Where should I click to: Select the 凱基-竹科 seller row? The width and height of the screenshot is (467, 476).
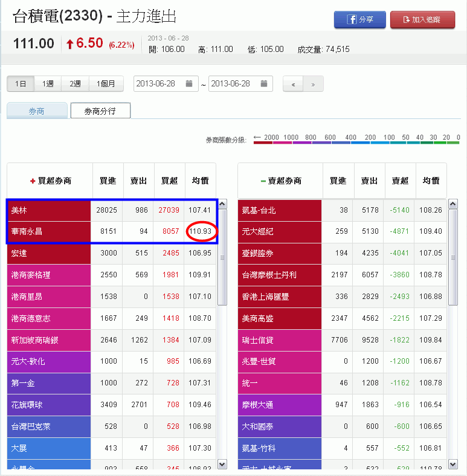342,448
